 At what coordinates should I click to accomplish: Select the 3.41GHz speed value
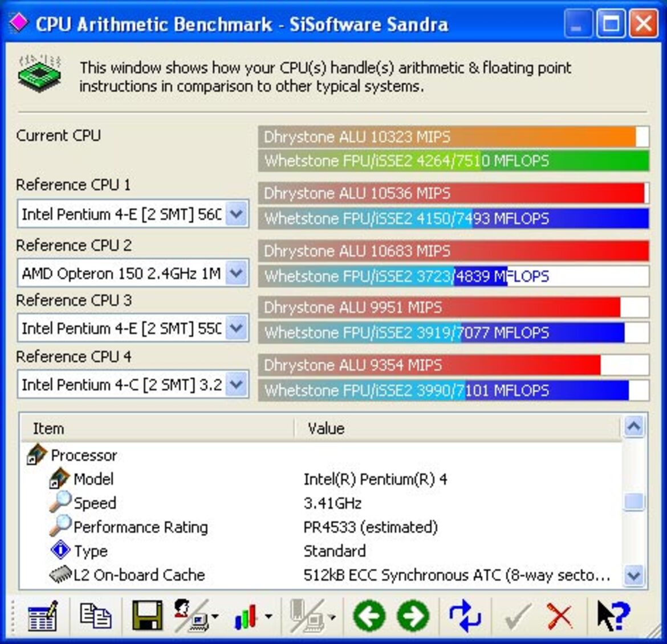(x=333, y=503)
